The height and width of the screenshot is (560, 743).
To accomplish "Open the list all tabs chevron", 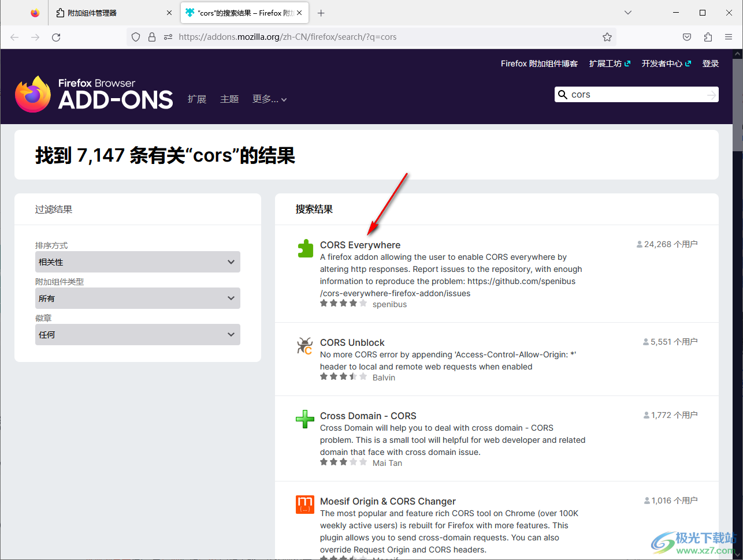I will click(628, 13).
